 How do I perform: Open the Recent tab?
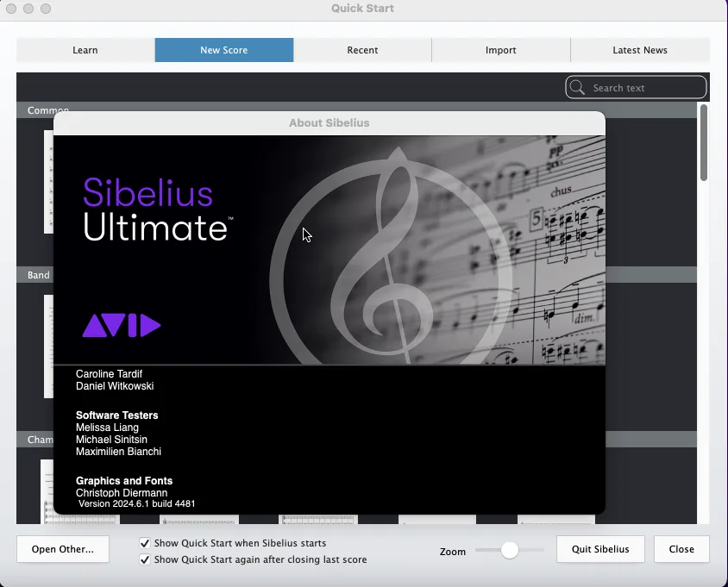click(x=362, y=50)
